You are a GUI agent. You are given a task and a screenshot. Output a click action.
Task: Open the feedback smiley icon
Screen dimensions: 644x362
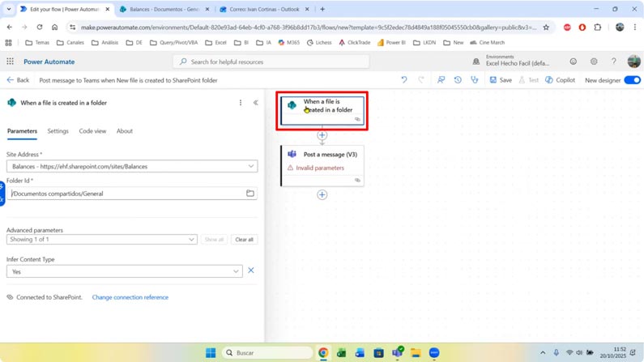(x=573, y=62)
